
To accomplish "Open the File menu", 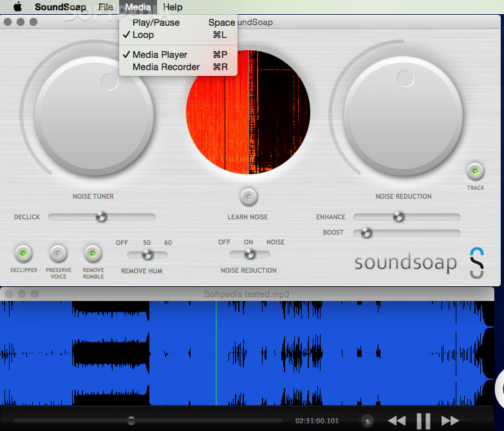I will point(106,6).
